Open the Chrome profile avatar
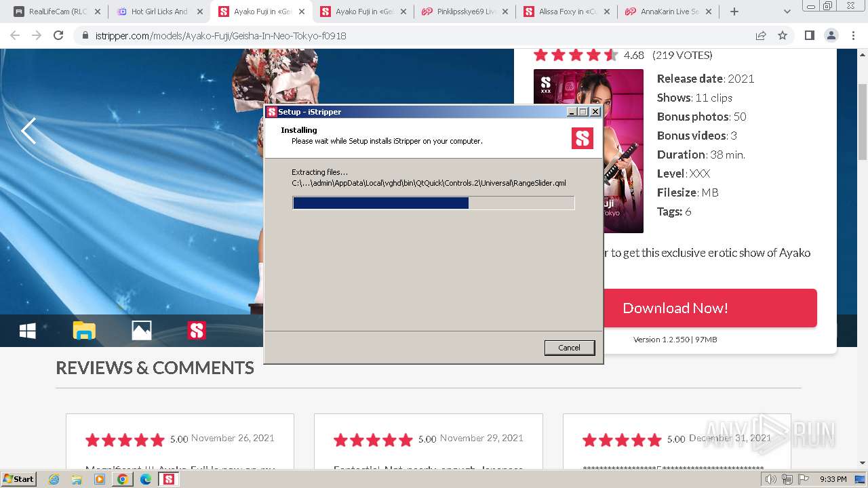Image resolution: width=868 pixels, height=488 pixels. coord(831,35)
